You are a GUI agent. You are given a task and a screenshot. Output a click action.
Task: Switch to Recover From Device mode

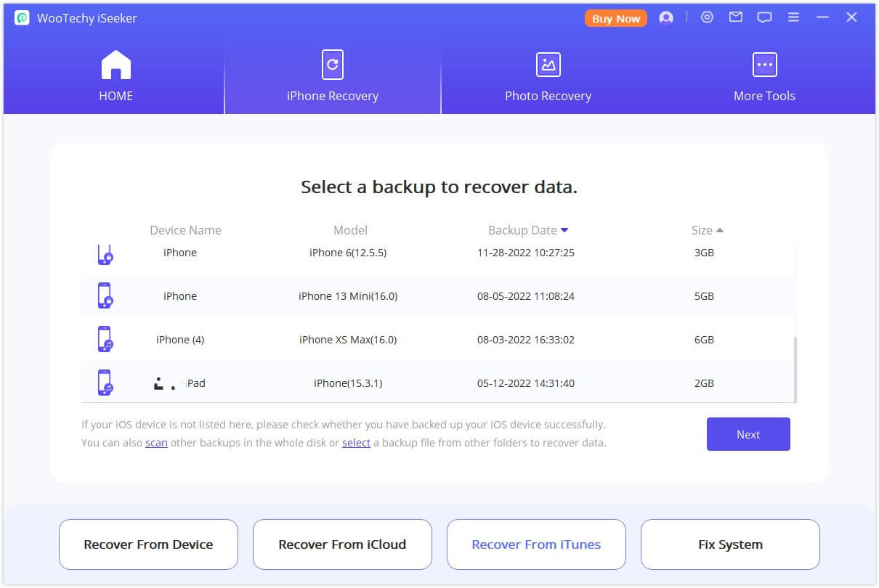pyautogui.click(x=148, y=544)
